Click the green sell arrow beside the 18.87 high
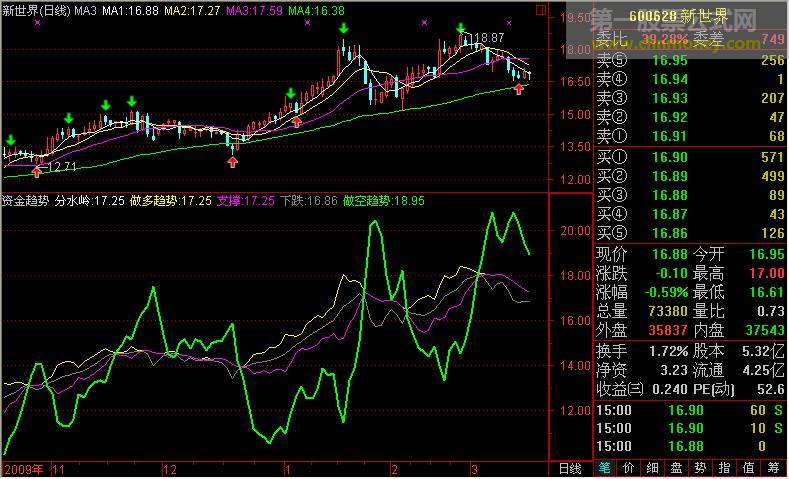This screenshot has width=789, height=479. click(461, 28)
